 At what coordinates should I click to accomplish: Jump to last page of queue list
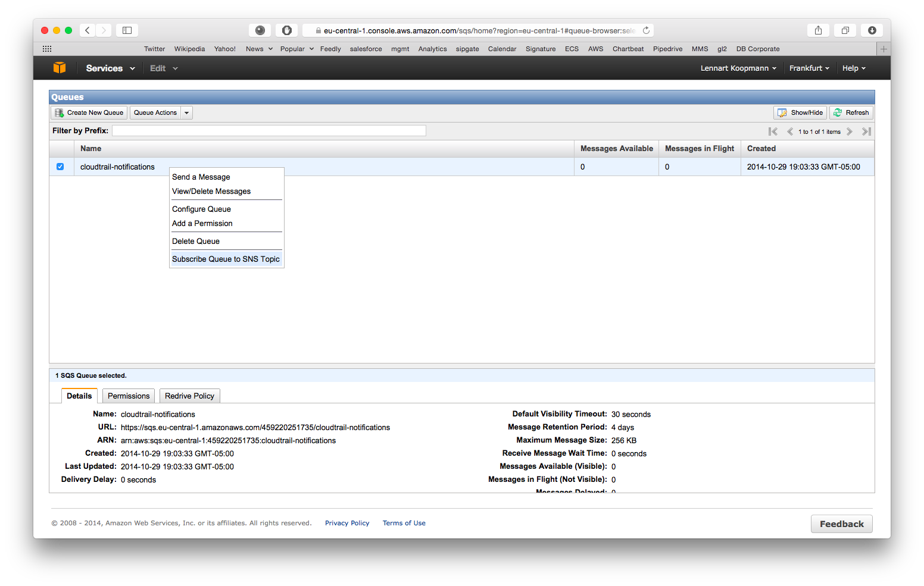point(866,131)
